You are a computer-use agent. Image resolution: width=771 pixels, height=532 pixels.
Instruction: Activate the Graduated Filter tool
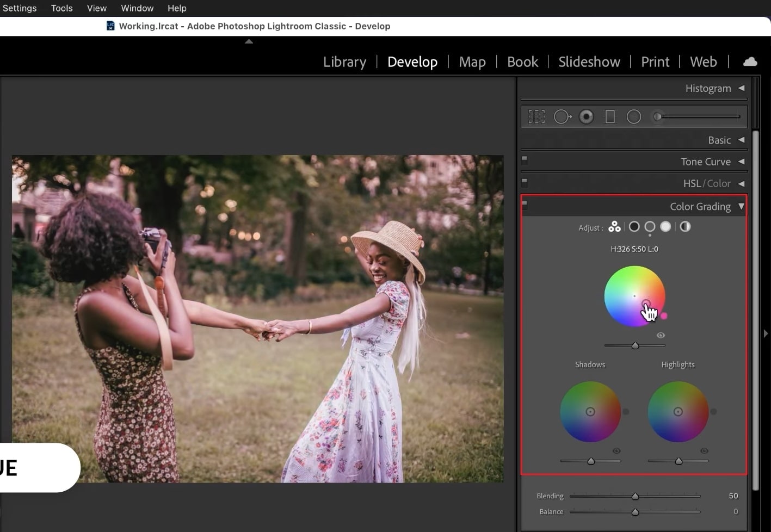(609, 116)
